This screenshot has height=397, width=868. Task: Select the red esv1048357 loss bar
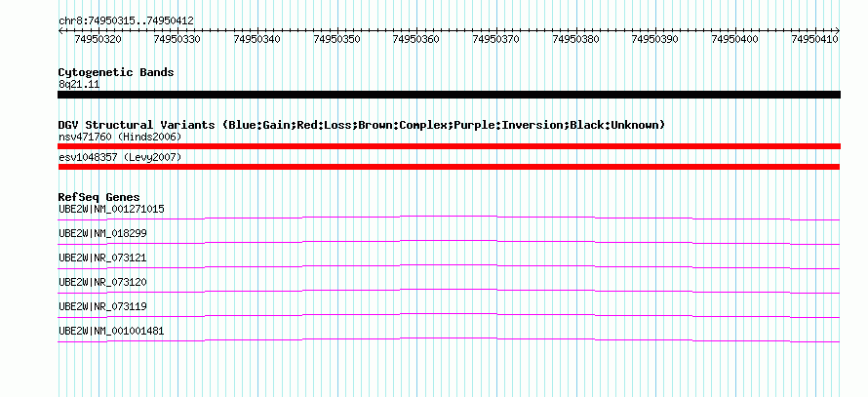pyautogui.click(x=449, y=167)
